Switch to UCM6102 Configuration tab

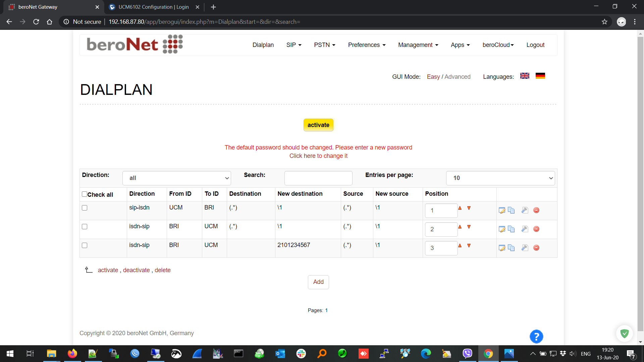click(x=154, y=7)
